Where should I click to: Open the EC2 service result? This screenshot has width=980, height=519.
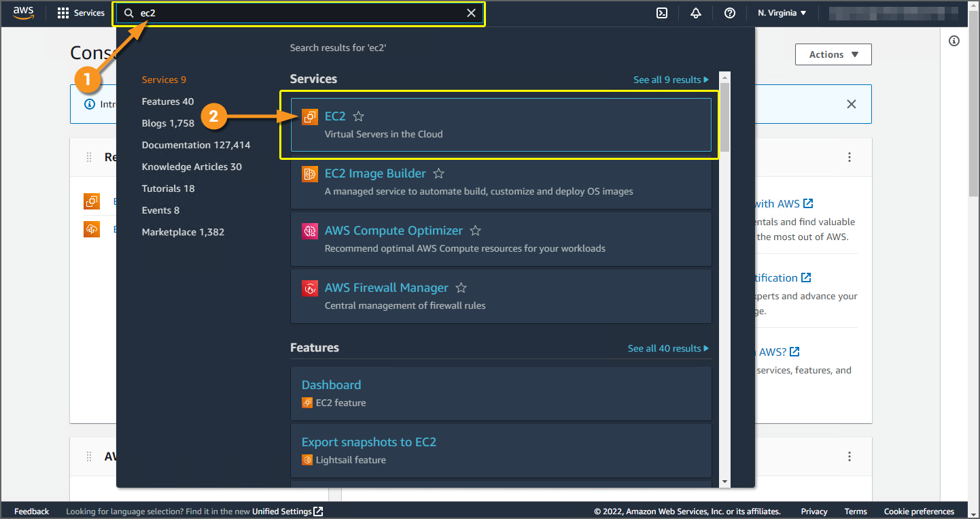click(501, 124)
